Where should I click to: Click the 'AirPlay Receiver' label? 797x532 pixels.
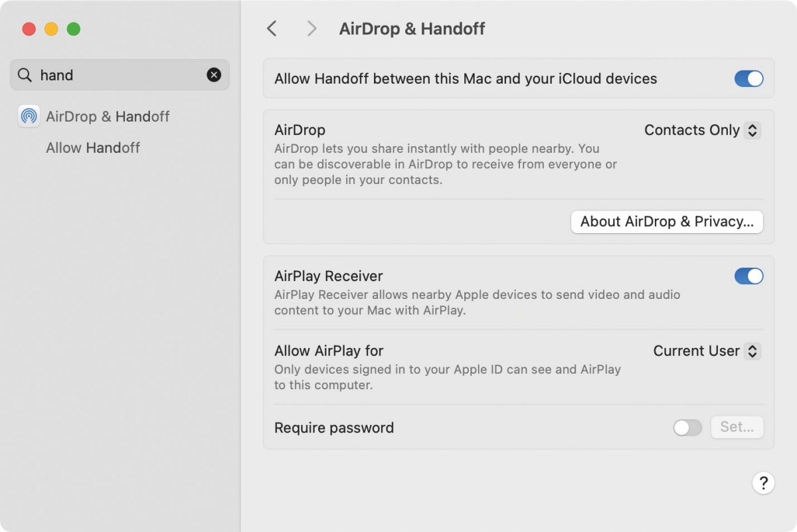(329, 276)
